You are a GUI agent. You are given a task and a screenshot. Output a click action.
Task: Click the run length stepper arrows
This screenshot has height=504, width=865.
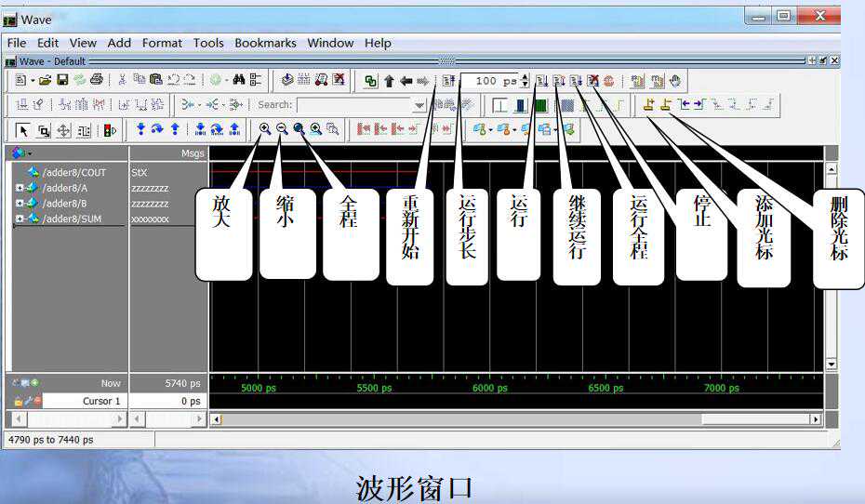[x=525, y=82]
